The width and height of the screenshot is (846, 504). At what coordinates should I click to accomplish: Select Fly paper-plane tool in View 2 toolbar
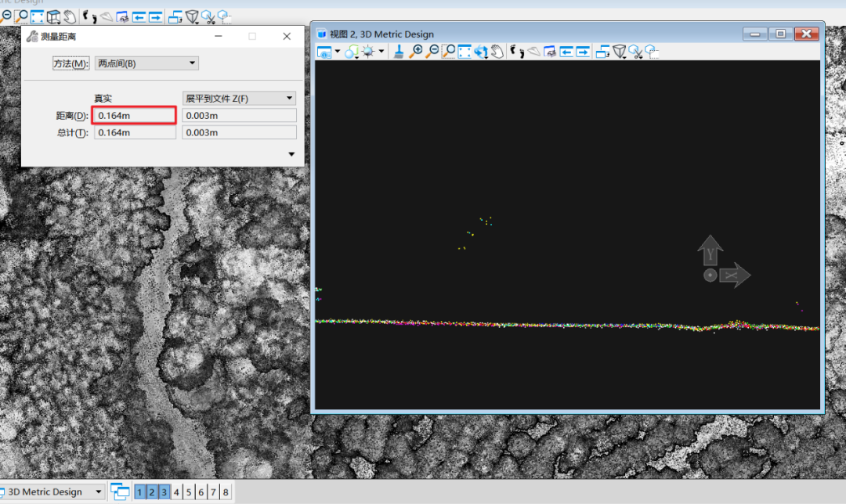pyautogui.click(x=533, y=52)
